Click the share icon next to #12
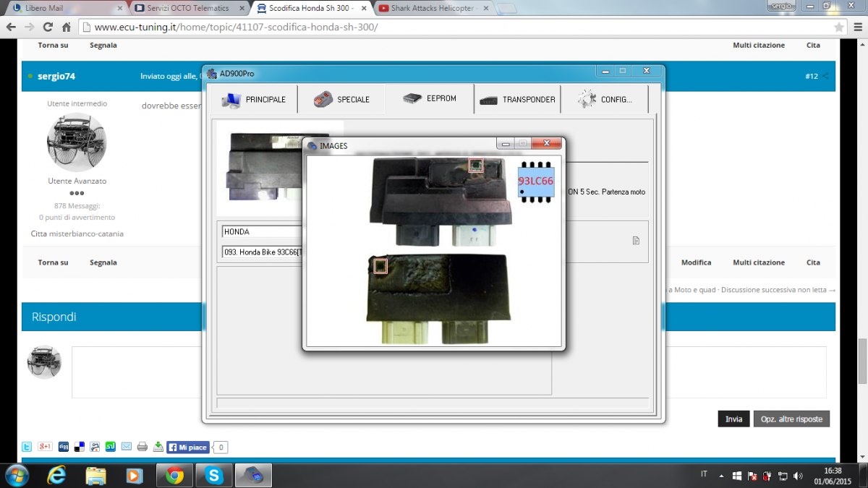 pos(825,76)
